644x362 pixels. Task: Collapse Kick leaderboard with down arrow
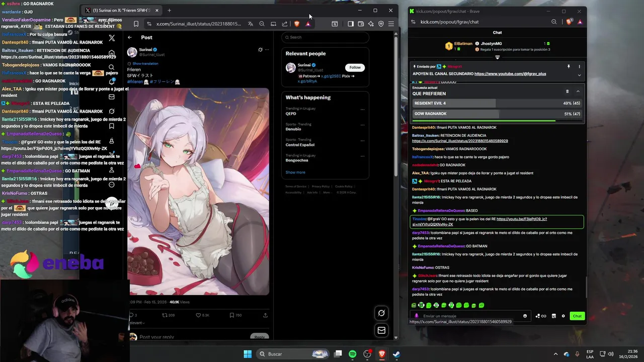497,57
